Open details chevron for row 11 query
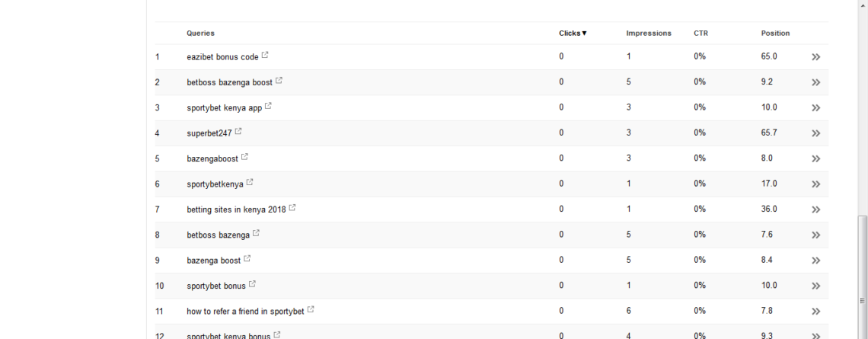The height and width of the screenshot is (339, 868). click(x=816, y=312)
